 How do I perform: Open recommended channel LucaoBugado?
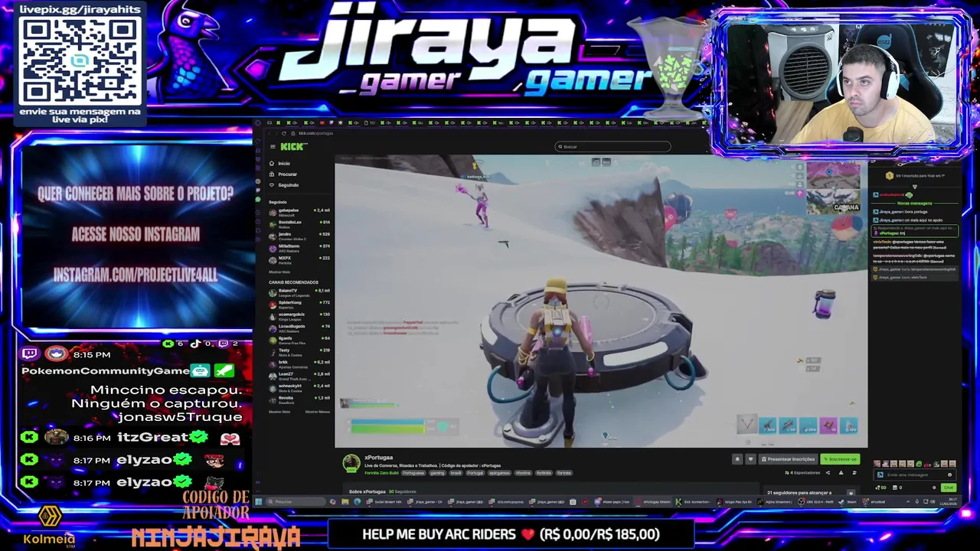(x=299, y=329)
